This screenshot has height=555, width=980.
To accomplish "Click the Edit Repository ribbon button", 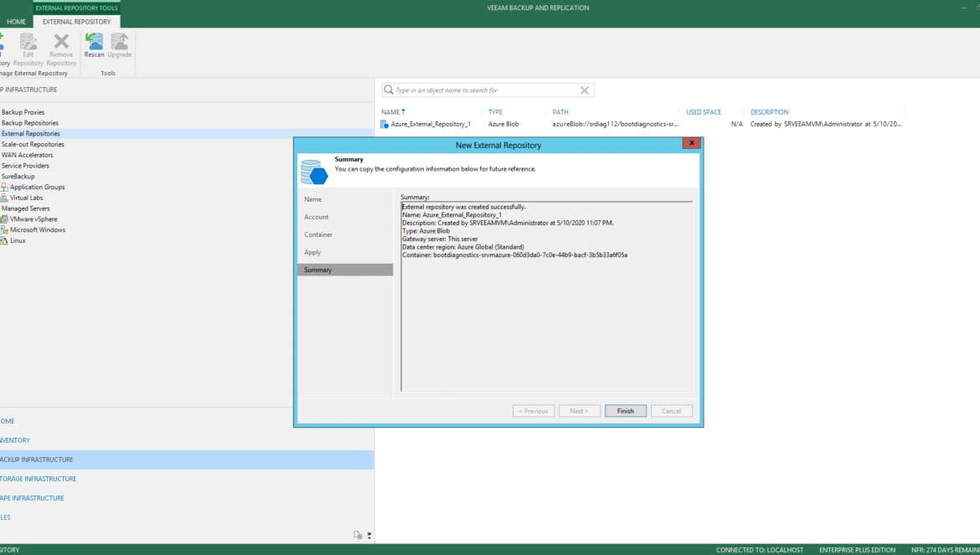I will point(28,49).
